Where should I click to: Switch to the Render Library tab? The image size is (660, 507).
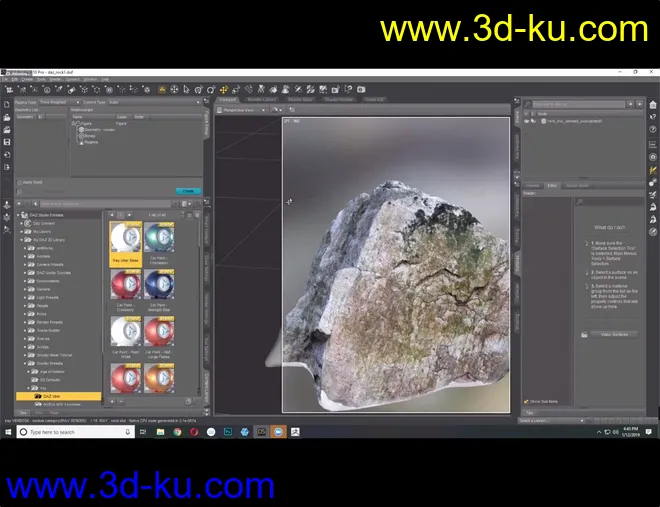261,100
